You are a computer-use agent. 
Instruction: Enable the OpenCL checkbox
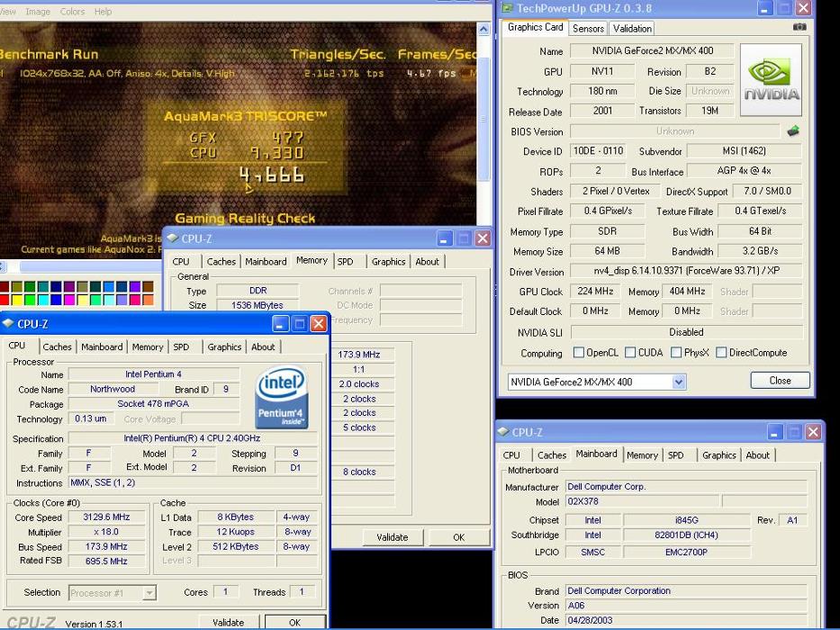coord(579,353)
